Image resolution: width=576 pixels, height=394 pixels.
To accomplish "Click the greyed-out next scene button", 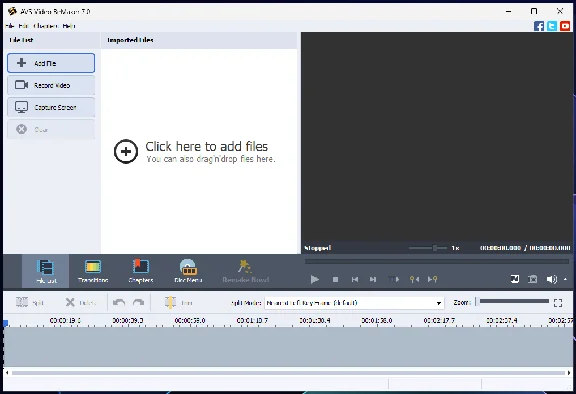I will pyautogui.click(x=393, y=279).
